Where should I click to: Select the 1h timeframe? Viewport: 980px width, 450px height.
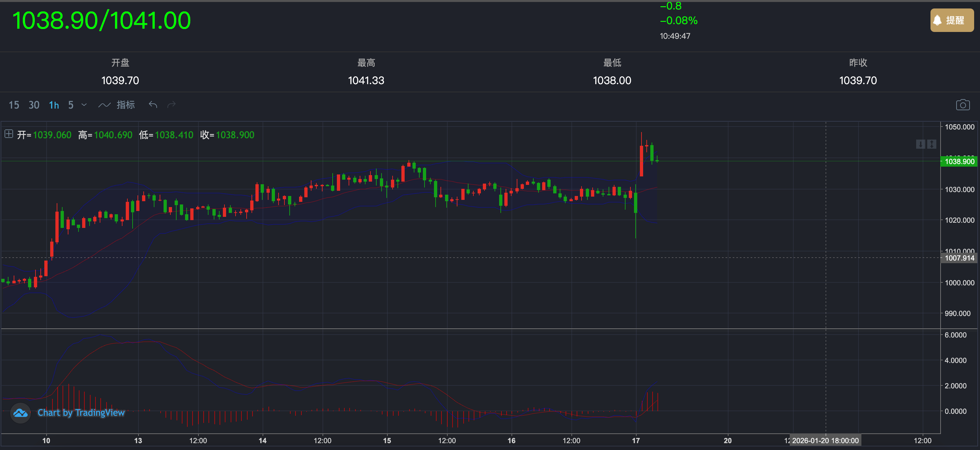coord(54,105)
